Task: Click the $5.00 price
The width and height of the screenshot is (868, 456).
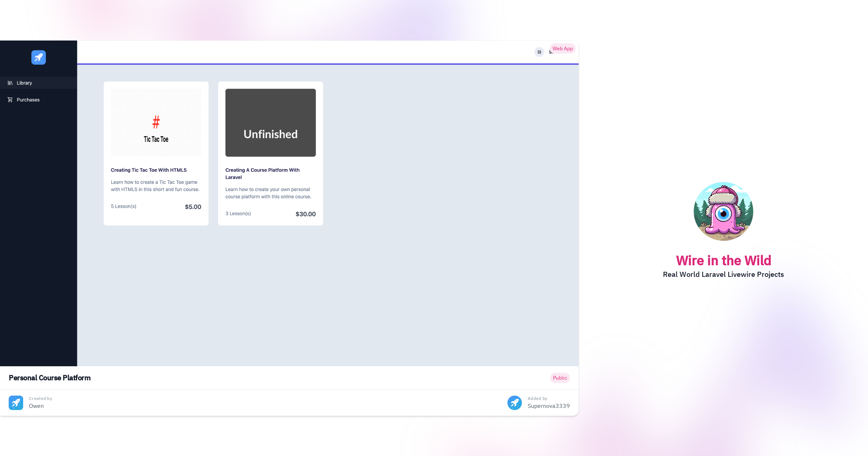Action: (x=193, y=207)
